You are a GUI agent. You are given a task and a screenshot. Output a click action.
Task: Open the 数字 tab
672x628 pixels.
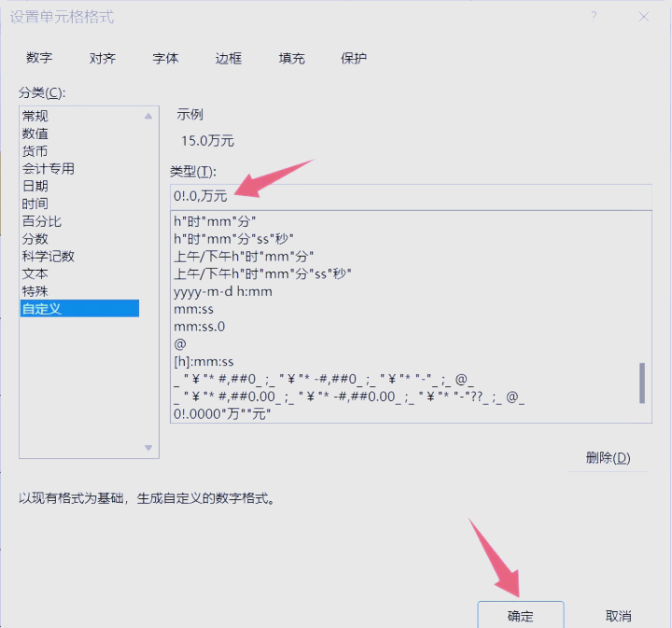[x=39, y=58]
